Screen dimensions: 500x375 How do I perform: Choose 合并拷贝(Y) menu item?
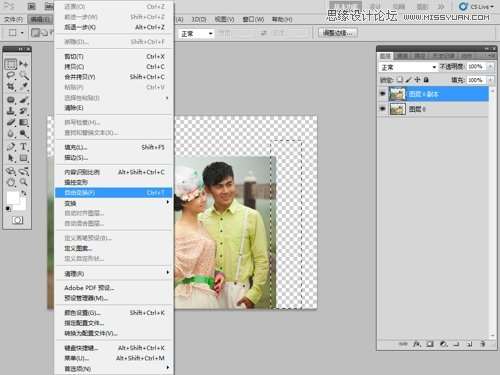[114, 77]
